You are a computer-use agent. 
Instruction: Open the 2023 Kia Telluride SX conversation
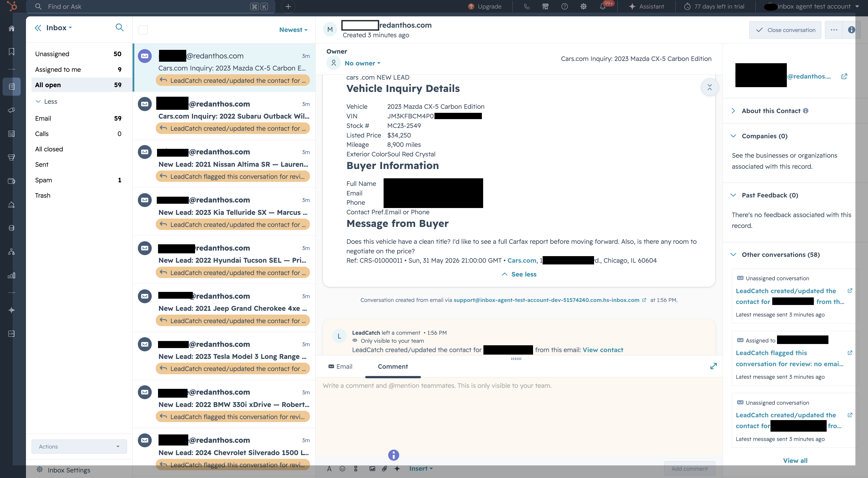(x=224, y=212)
